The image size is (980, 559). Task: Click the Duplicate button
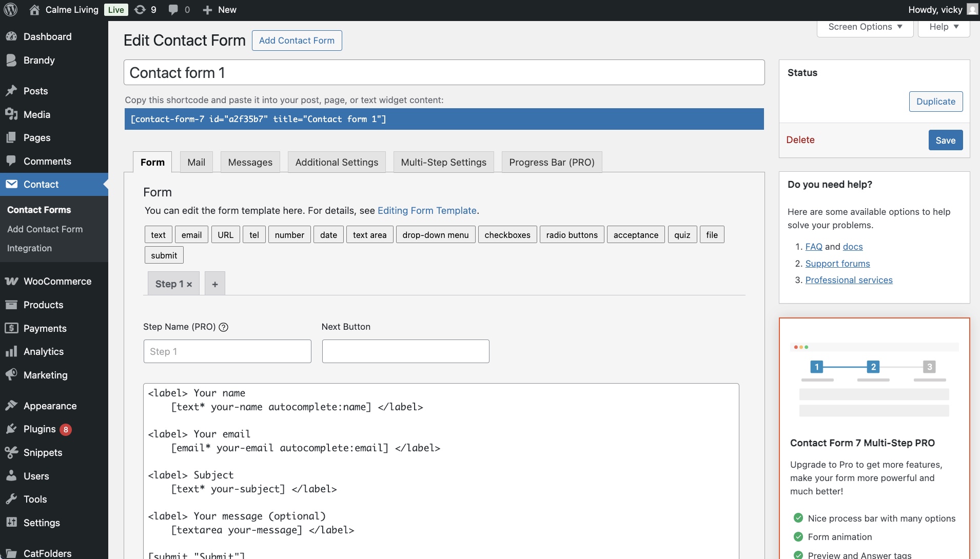click(x=936, y=102)
